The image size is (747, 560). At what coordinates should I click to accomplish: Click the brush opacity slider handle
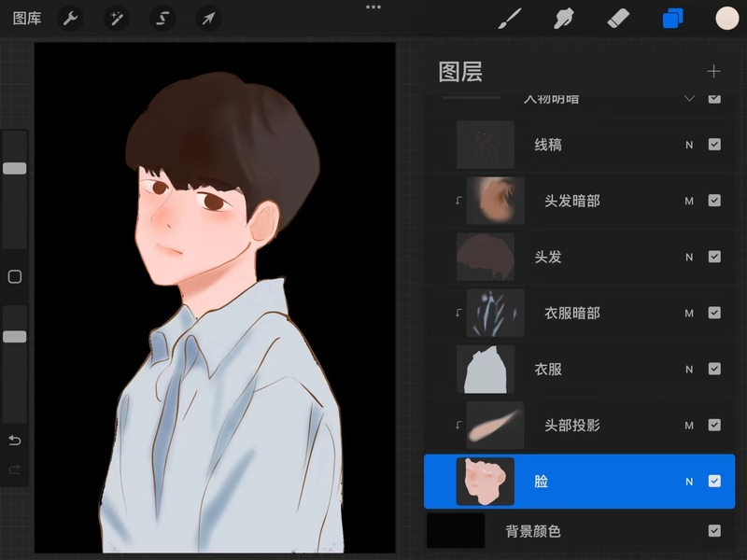[15, 337]
